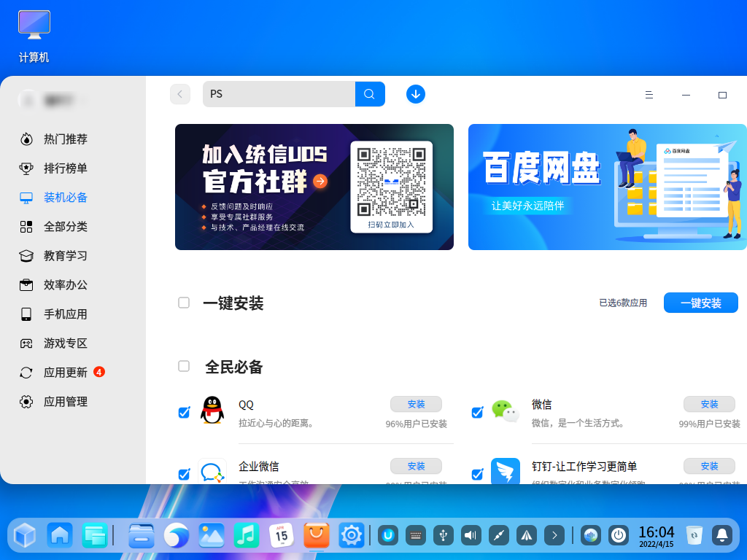Viewport: 747px width, 560px height.
Task: Open the notification bell icon
Action: [x=721, y=536]
